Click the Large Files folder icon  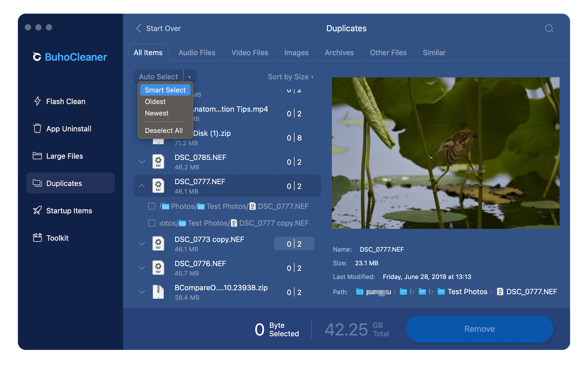click(x=37, y=156)
